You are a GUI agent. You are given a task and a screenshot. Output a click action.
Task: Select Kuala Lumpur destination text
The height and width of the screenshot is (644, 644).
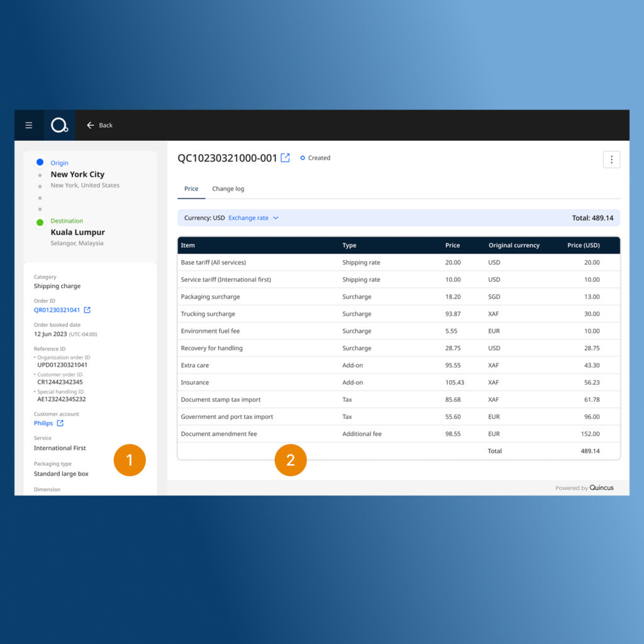point(77,232)
